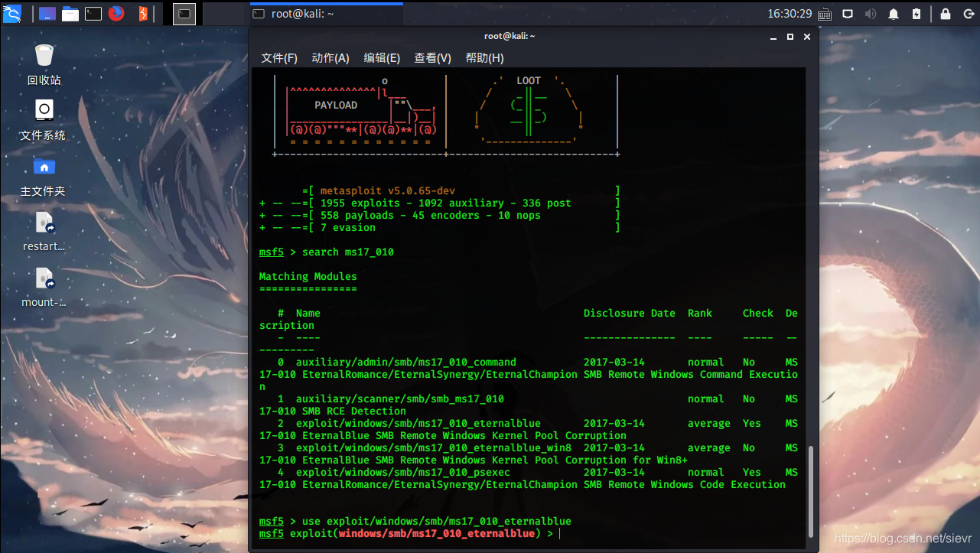Click red 'windows/smb/ms17_010_eternalblue' prompt text
The image size is (980, 553).
pyautogui.click(x=437, y=534)
